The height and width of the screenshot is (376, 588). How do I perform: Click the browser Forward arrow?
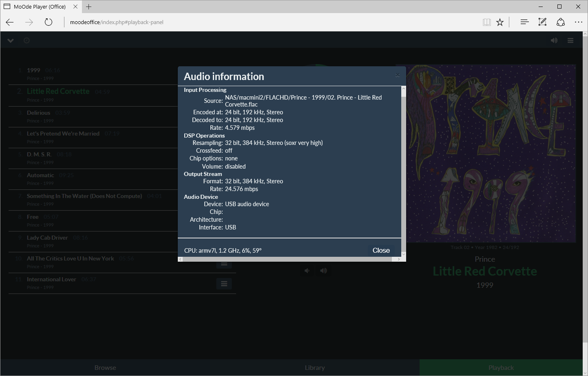(x=29, y=22)
